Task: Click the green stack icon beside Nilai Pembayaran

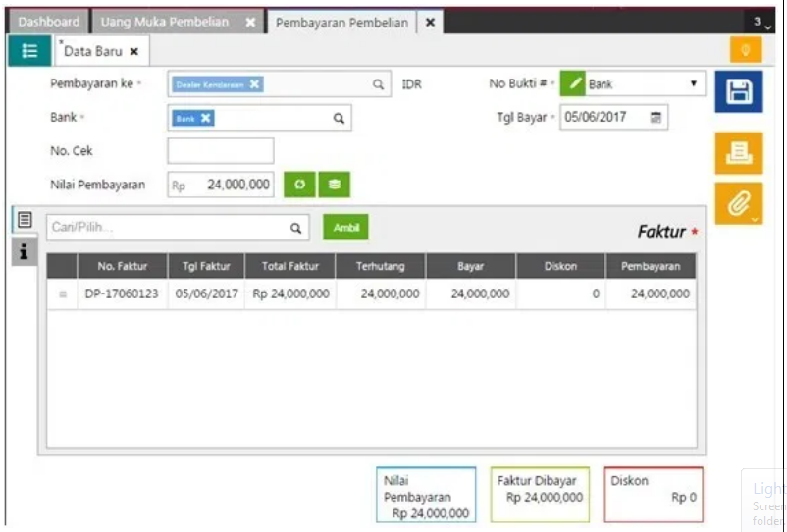Action: coord(334,185)
